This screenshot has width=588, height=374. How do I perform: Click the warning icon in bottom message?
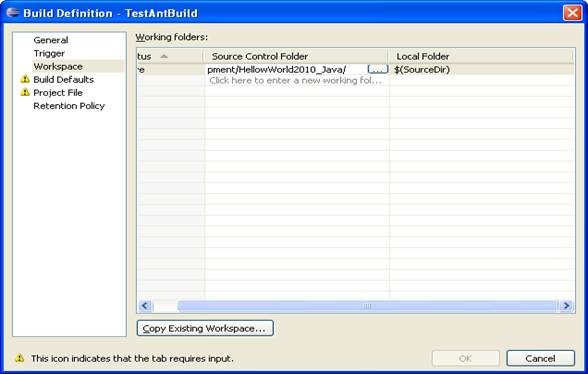tap(20, 358)
